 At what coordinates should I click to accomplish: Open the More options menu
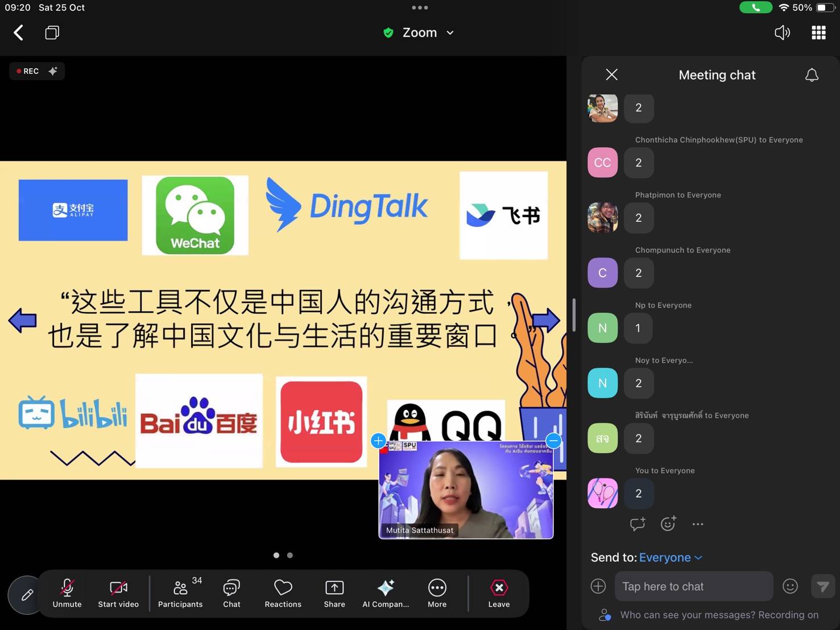[437, 593]
